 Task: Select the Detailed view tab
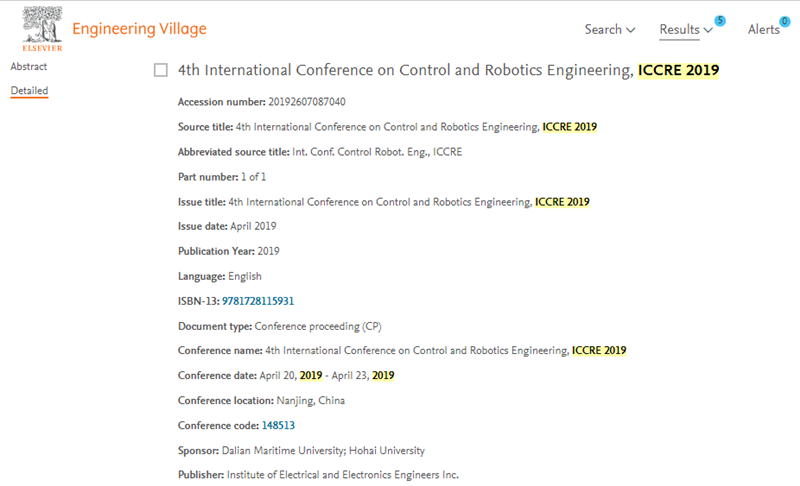coord(29,91)
